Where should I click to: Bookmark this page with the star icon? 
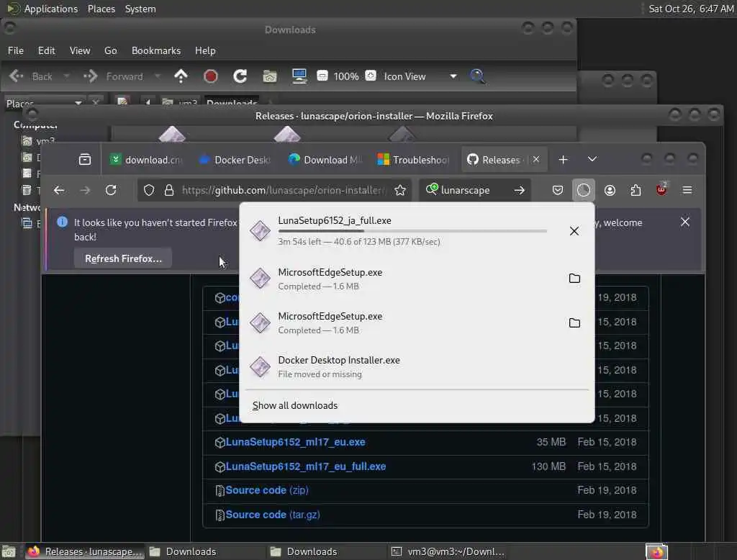(400, 190)
